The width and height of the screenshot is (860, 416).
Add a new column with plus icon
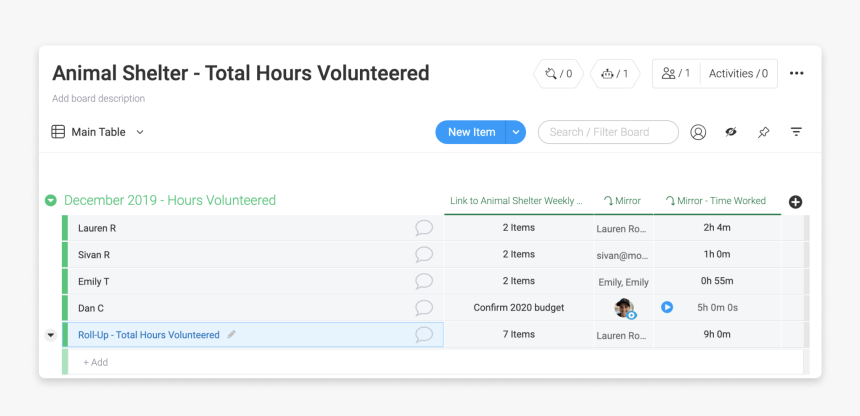(x=796, y=202)
